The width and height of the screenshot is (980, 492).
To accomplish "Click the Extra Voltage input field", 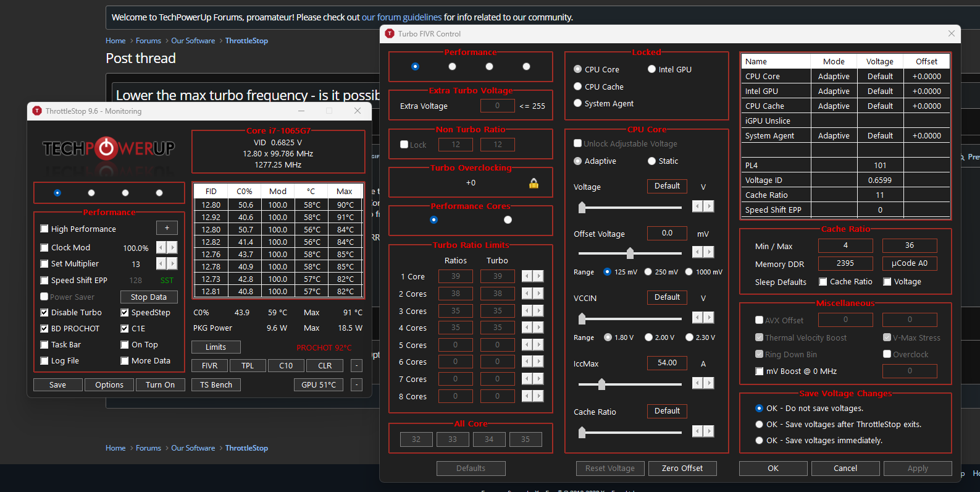I will click(x=498, y=106).
